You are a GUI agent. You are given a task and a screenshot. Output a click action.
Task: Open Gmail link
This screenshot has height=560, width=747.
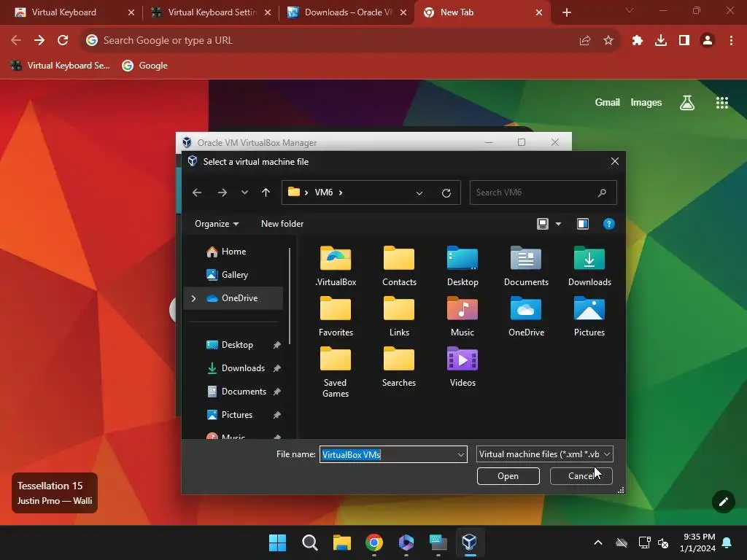coord(607,102)
